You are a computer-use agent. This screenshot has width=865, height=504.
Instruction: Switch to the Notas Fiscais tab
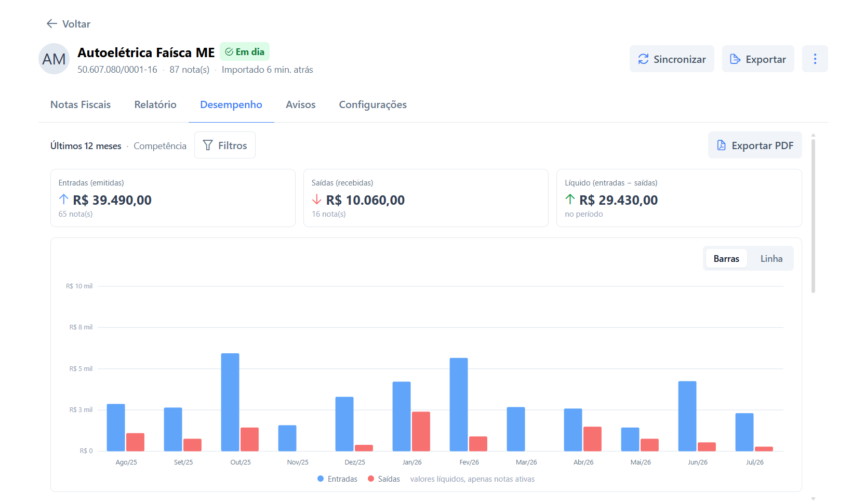click(x=81, y=104)
